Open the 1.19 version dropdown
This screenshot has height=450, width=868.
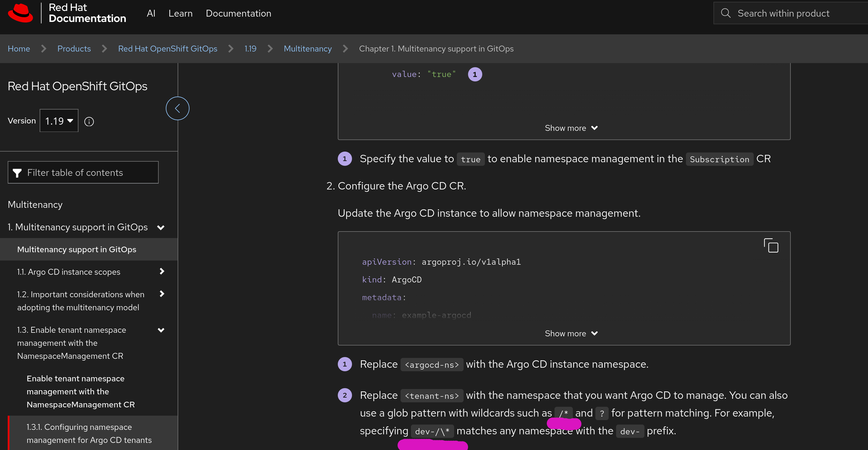tap(59, 121)
